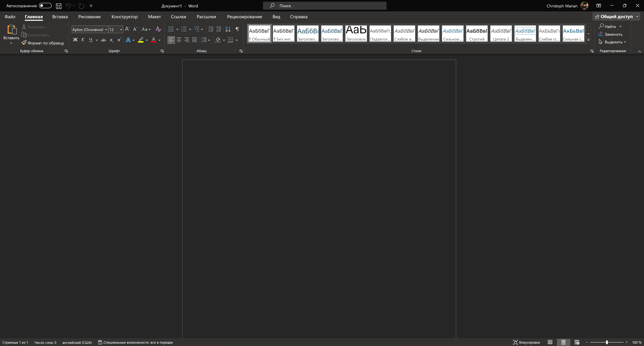The image size is (644, 346).
Task: Open the font size dropdown
Action: (121, 29)
